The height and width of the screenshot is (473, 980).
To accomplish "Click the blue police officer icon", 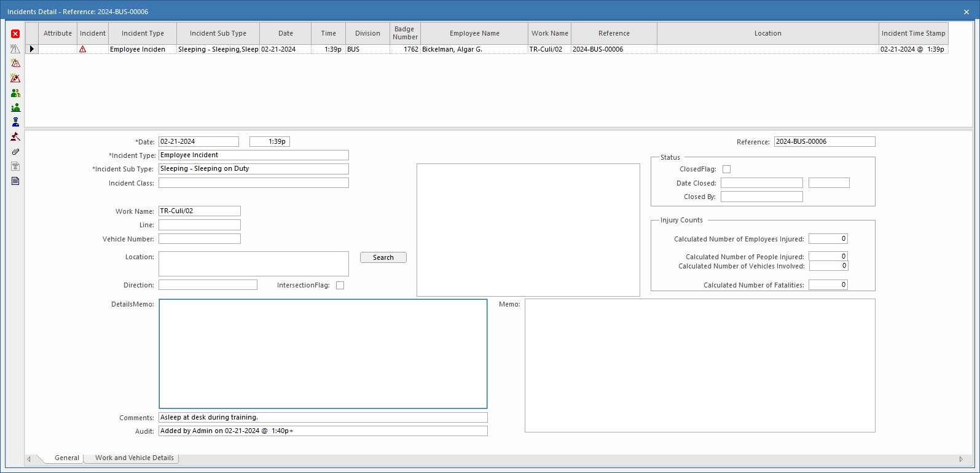I will pos(15,122).
